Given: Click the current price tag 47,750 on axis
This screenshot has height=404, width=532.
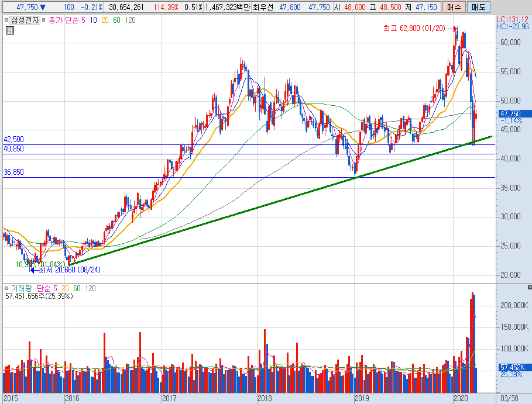Looking at the screenshot, I should coord(513,114).
